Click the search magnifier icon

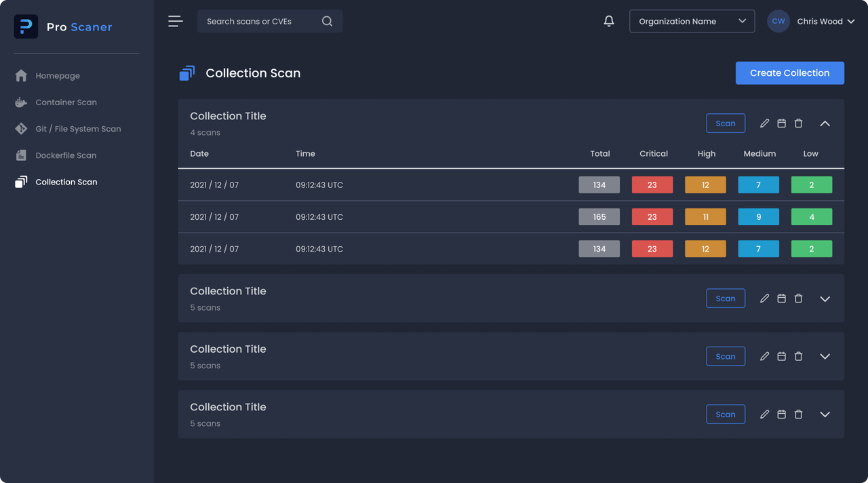tap(327, 21)
